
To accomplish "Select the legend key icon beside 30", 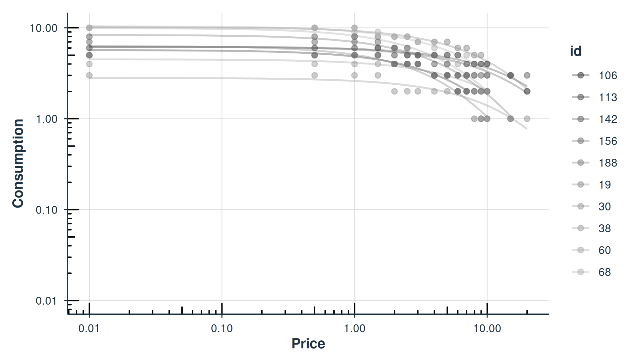I will [x=580, y=206].
